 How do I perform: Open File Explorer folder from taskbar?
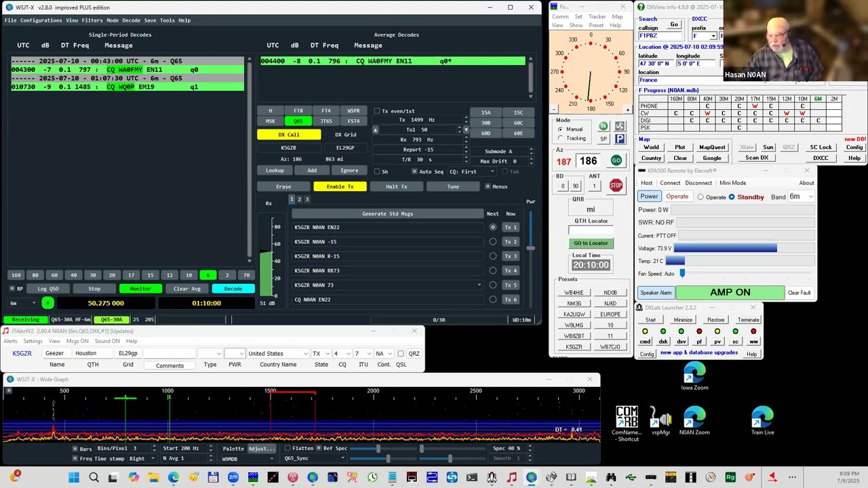pyautogui.click(x=153, y=478)
